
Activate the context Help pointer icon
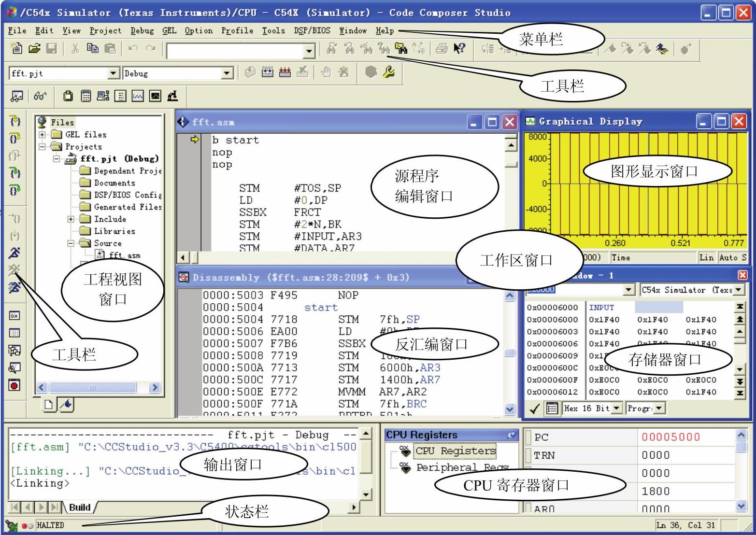[x=459, y=48]
